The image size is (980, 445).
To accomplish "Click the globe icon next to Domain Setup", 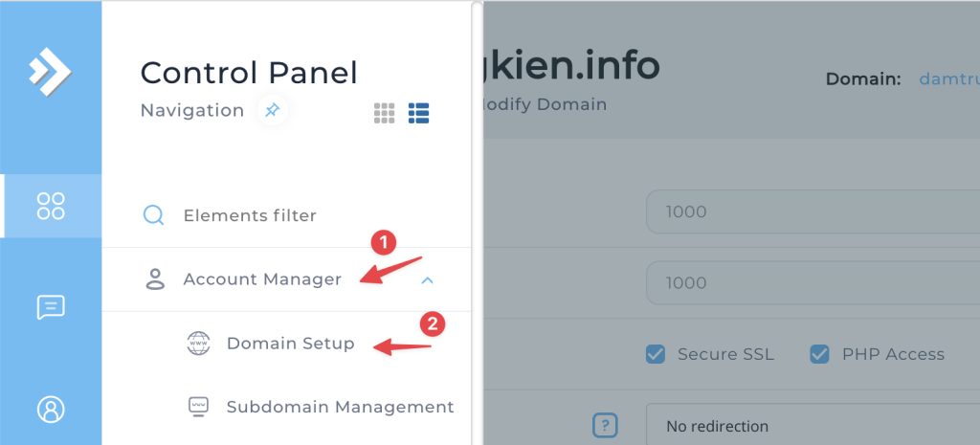I will (199, 344).
